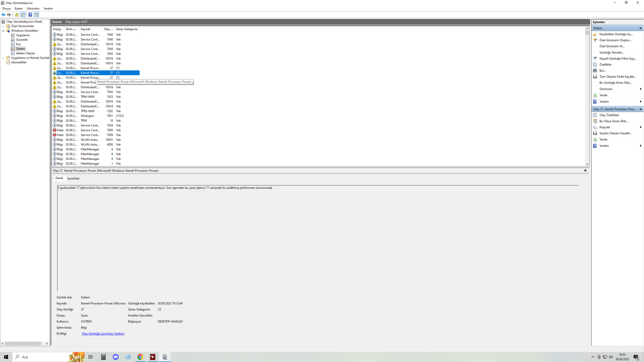Click the blue help question mark toolbar icon
The width and height of the screenshot is (644, 362).
pos(30,15)
